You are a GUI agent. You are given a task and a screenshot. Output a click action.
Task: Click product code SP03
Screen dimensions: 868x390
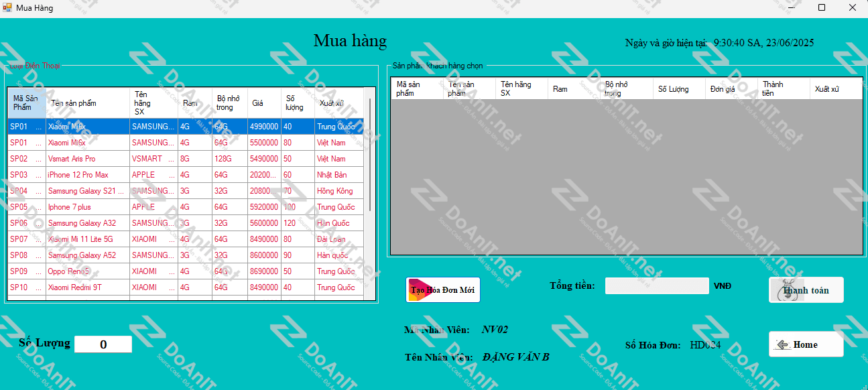coord(27,175)
